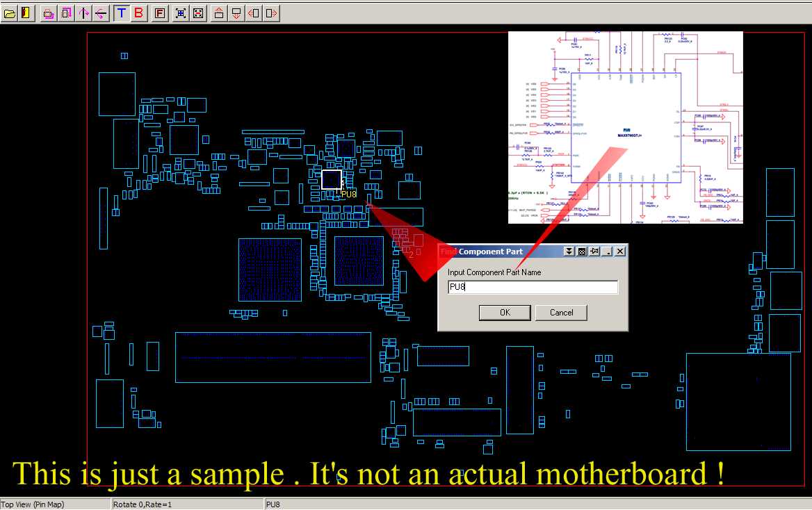812x510 pixels.
Task: Close the Find Component Part dialog
Action: (x=620, y=251)
